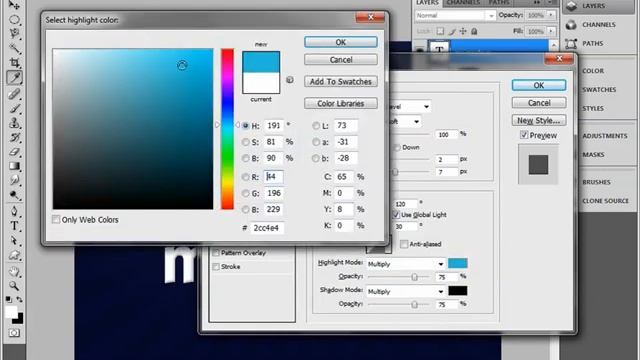Select the Path Selection tool
This screenshot has height=360, width=640.
click(14, 240)
